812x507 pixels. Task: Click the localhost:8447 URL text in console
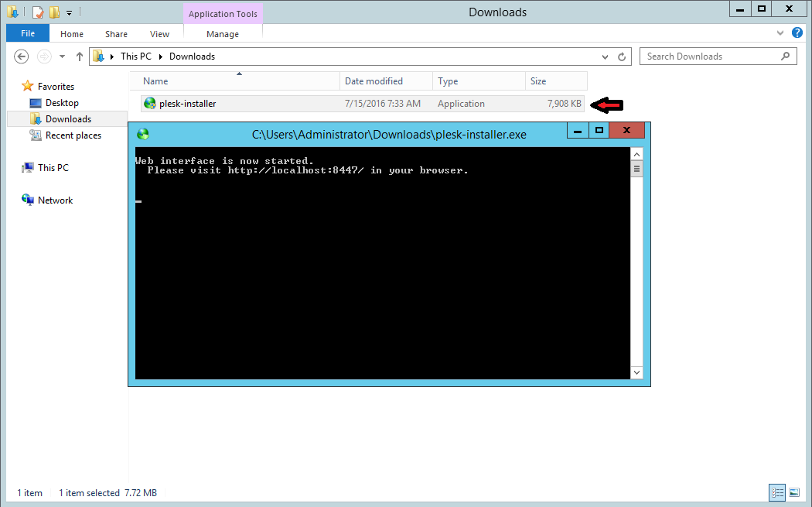(x=295, y=170)
